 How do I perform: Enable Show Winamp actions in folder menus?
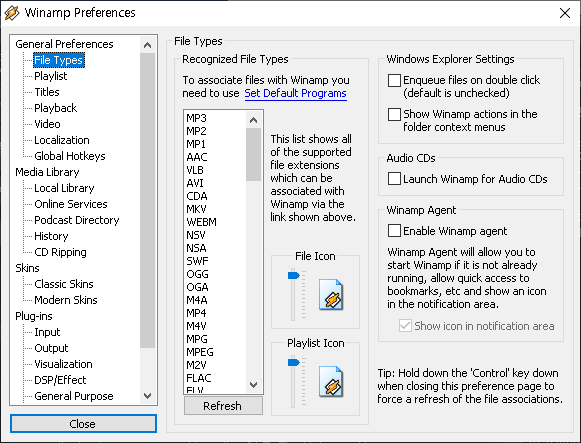(394, 114)
